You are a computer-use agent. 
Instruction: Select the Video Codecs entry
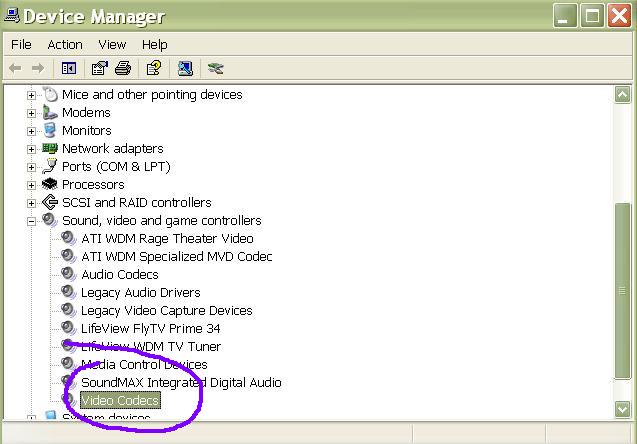(x=120, y=400)
